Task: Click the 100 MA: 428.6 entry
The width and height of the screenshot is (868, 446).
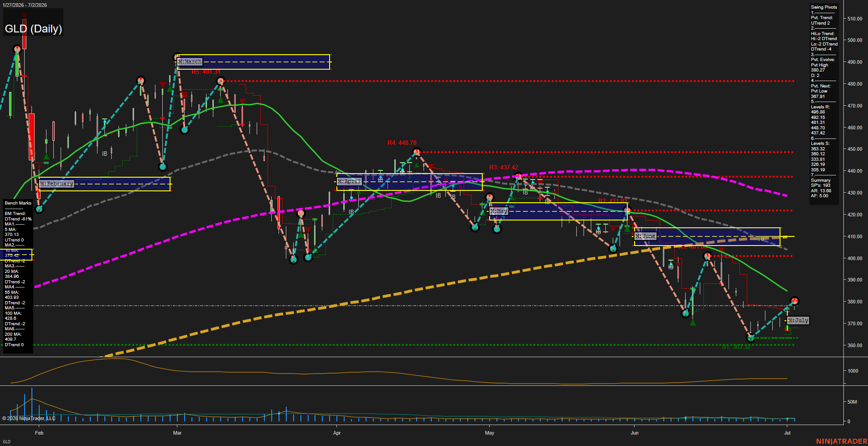Action: [13, 316]
